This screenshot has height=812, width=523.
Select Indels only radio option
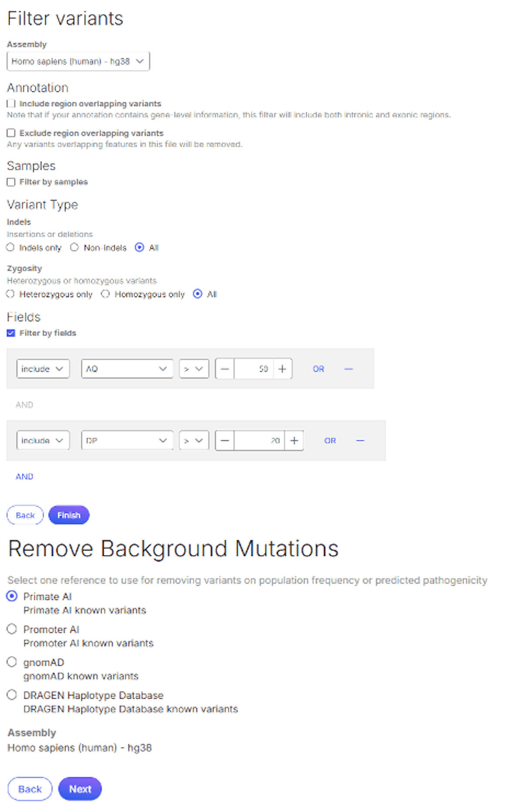tap(10, 248)
